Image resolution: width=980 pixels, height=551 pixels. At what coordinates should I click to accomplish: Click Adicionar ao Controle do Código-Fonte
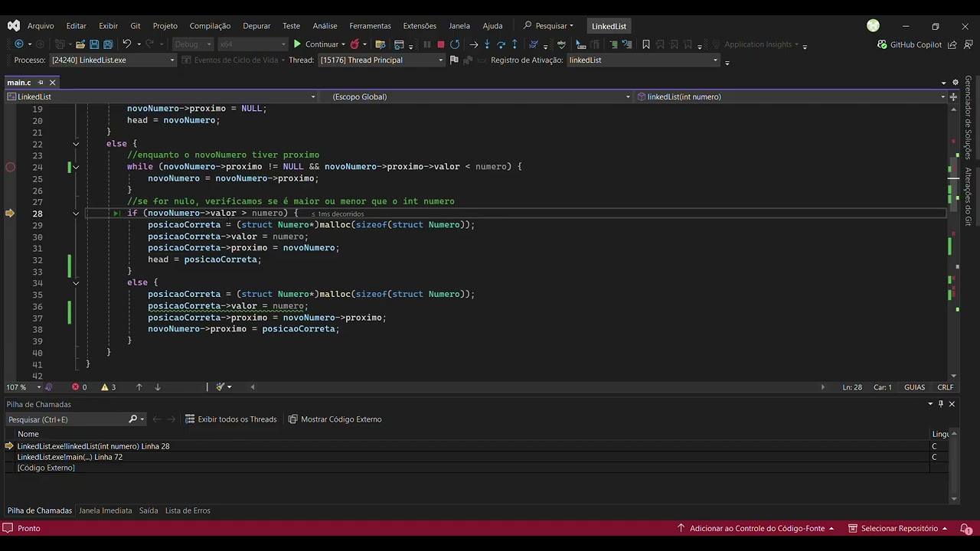click(756, 528)
